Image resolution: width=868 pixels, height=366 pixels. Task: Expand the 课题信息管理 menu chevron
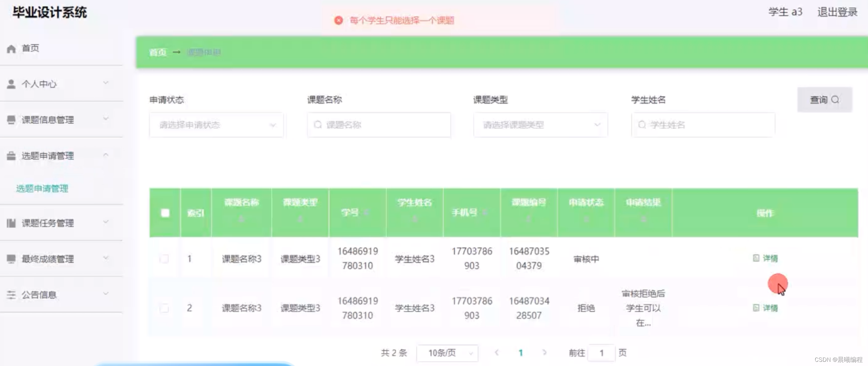point(106,118)
